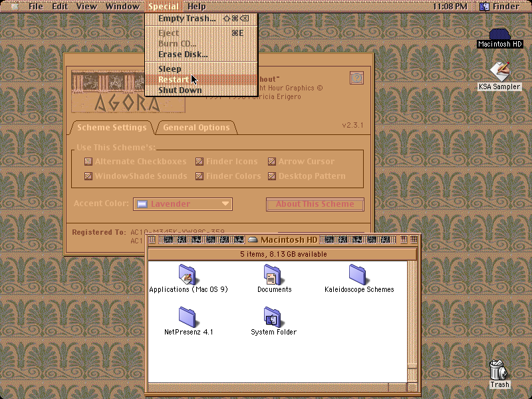Open the Documents folder icon
The width and height of the screenshot is (532, 399).
pyautogui.click(x=272, y=274)
